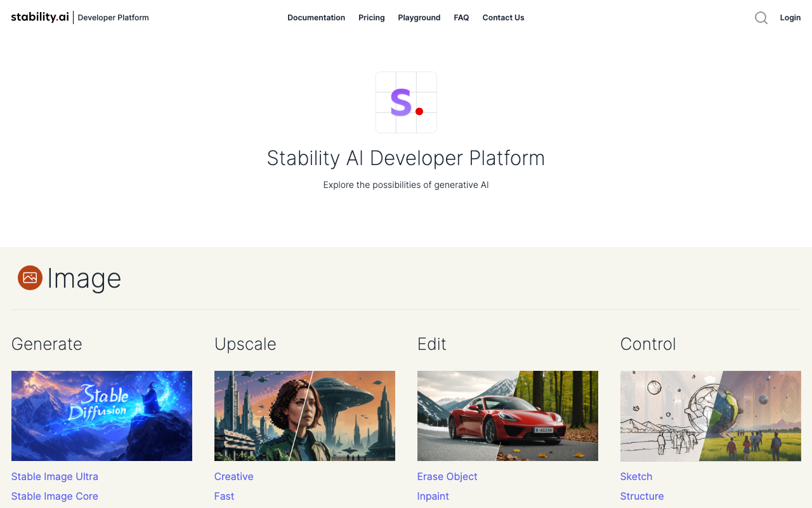This screenshot has width=812, height=508.
Task: Click the central S. platform logo
Action: 406,102
